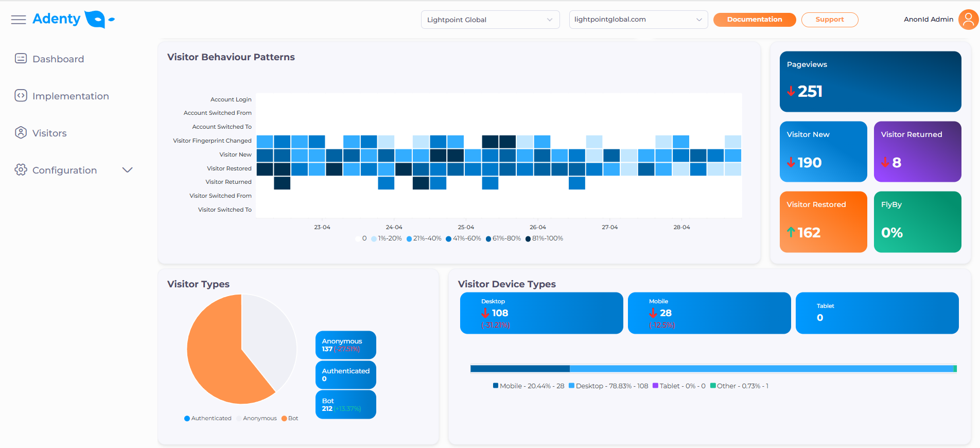
Task: Toggle Bot in pie chart legend
Action: pyautogui.click(x=290, y=418)
